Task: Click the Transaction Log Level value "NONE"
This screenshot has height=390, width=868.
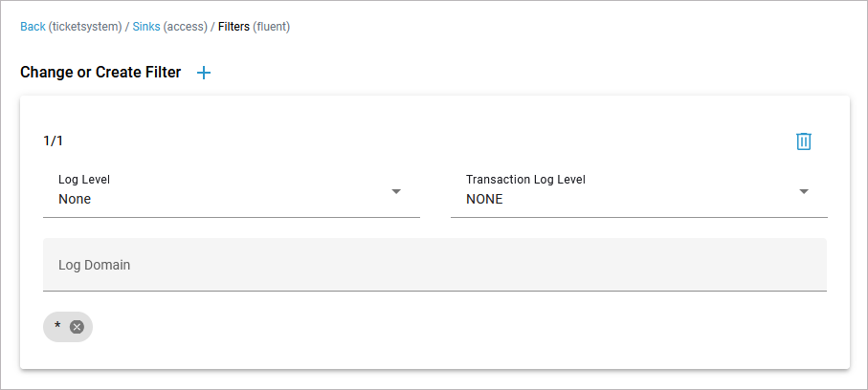Action: click(x=484, y=200)
